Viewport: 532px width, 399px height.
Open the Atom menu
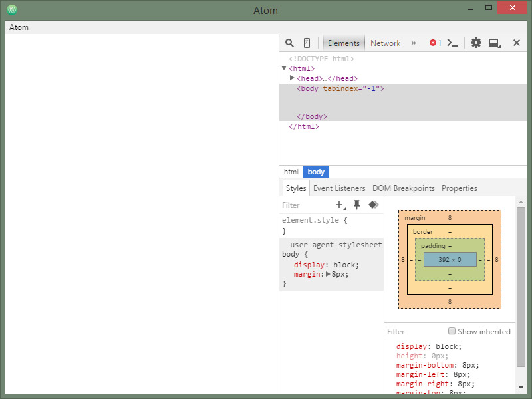(19, 27)
